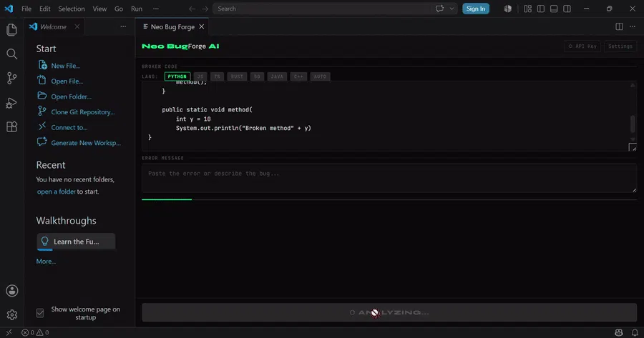644x338 pixels.
Task: Open the Learn the Fundamentals walkthrough
Action: click(76, 242)
